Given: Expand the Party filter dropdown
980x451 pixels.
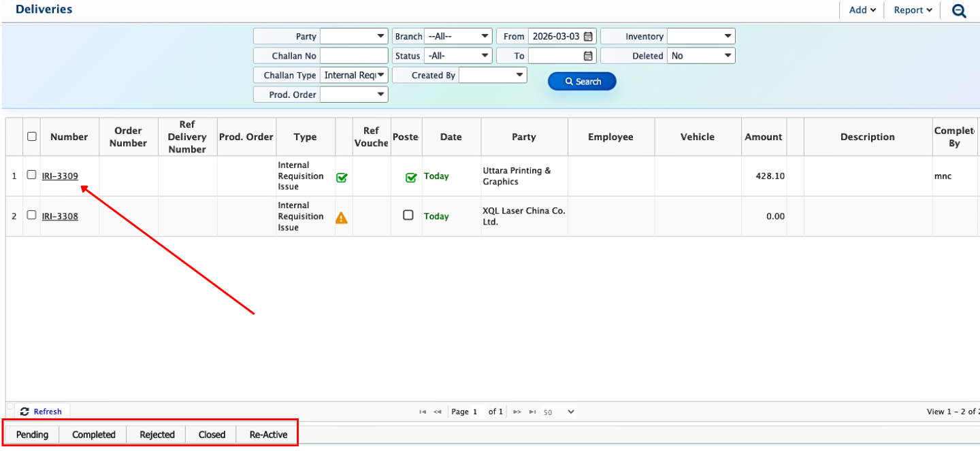Looking at the screenshot, I should point(354,37).
